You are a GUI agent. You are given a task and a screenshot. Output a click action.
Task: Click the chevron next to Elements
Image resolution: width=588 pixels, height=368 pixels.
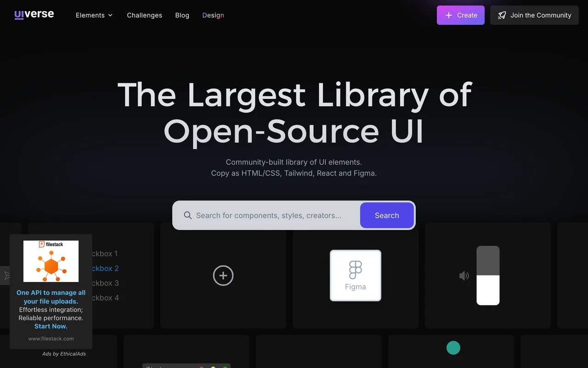point(110,15)
